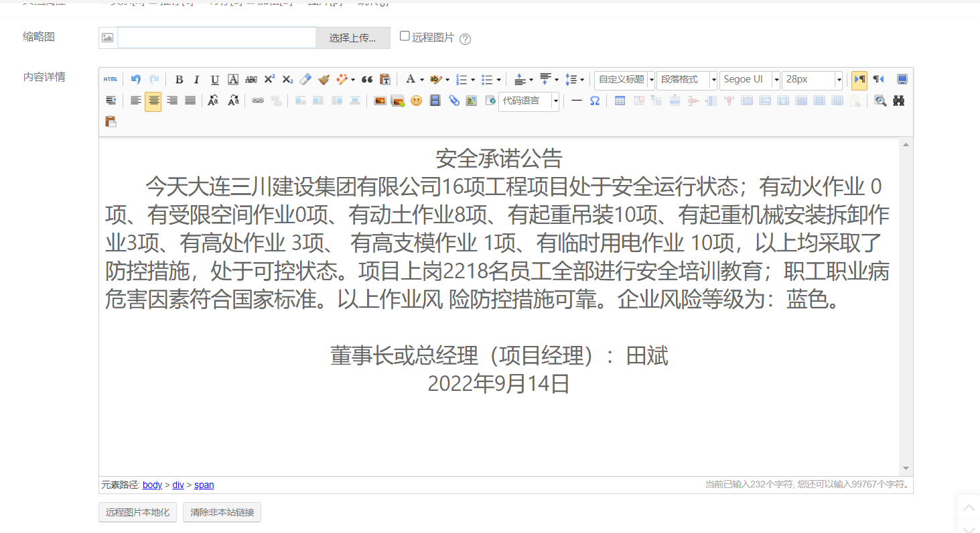This screenshot has height=533, width=980.
Task: Insert a horizontal rule
Action: point(577,101)
